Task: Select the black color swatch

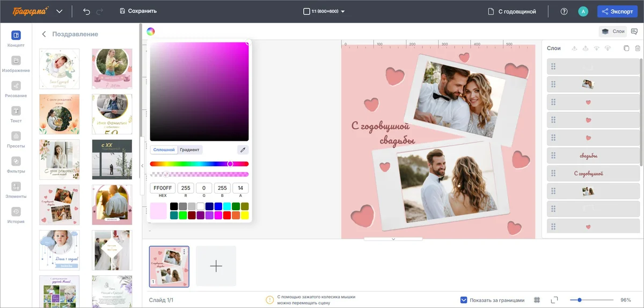Action: 174,206
